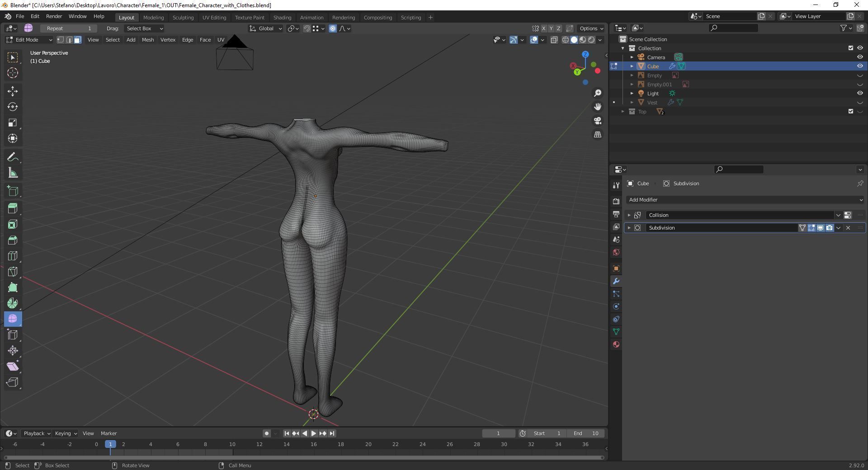The height and width of the screenshot is (470, 868).
Task: Open the timeline Playback dropdown
Action: (x=37, y=433)
